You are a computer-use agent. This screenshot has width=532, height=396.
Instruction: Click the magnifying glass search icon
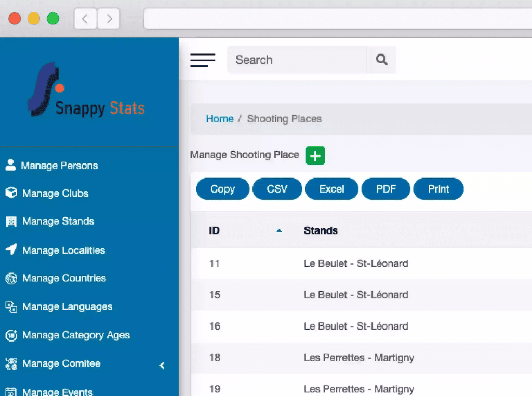[x=381, y=60]
